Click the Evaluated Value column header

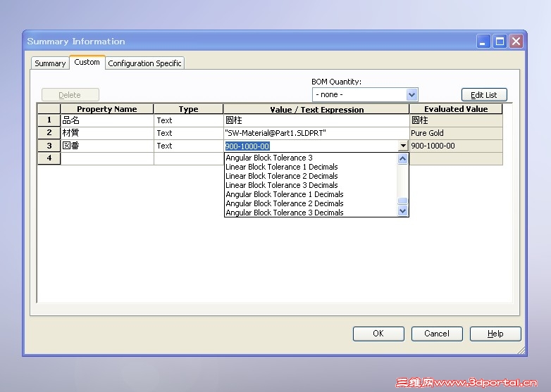[x=456, y=109]
